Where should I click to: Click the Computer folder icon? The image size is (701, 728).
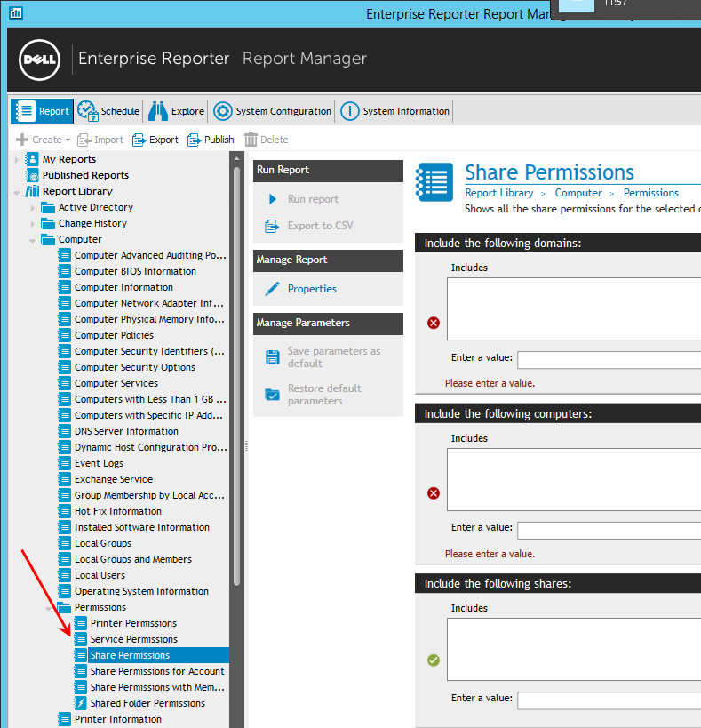point(48,239)
